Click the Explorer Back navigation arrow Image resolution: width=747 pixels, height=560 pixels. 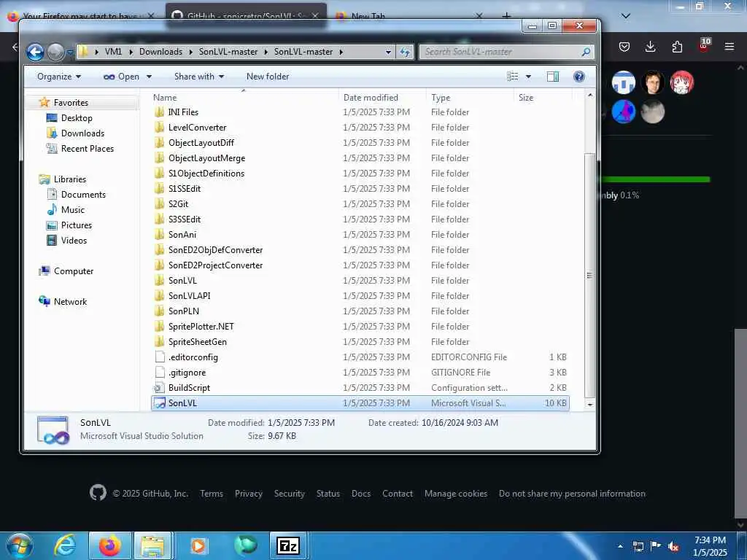35,52
